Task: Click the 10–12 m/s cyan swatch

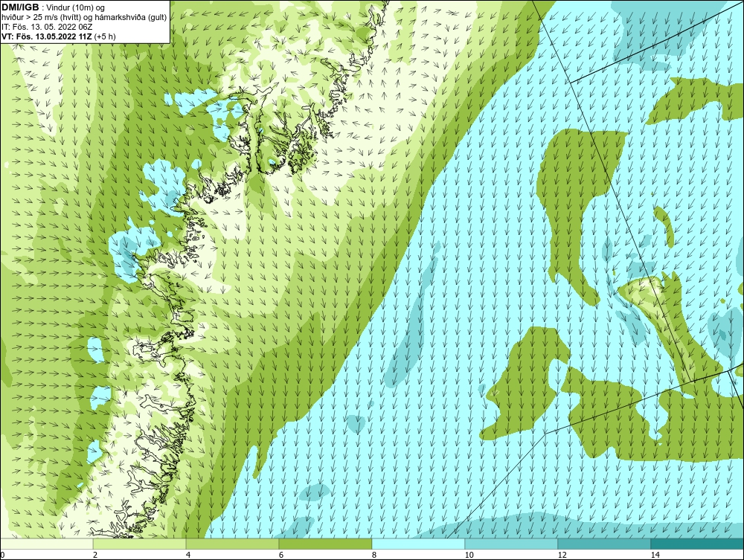Action: pyautogui.click(x=512, y=544)
